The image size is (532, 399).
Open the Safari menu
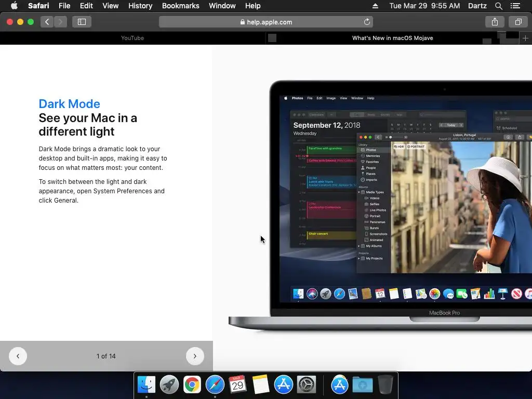click(38, 6)
